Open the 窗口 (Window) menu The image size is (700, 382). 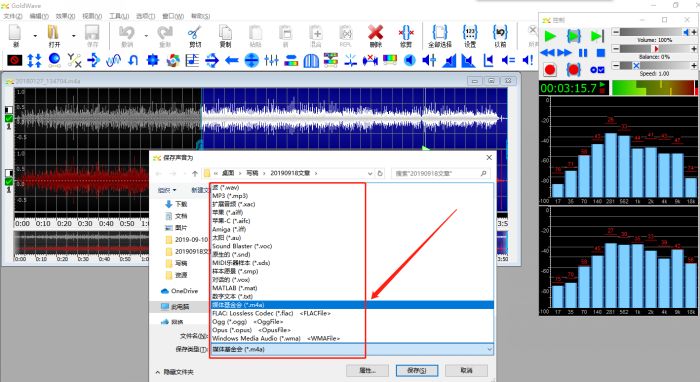173,16
